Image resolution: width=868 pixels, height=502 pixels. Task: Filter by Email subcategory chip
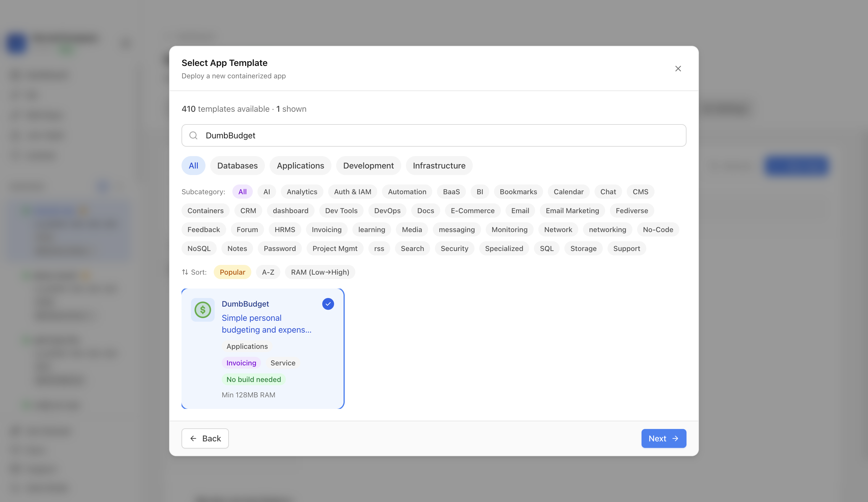(520, 210)
